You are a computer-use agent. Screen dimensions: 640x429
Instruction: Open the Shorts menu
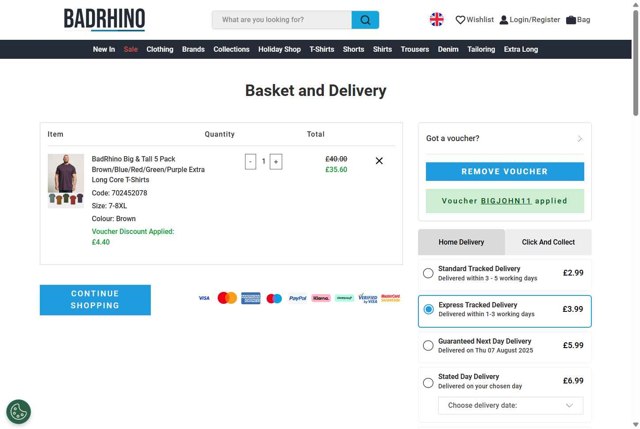coord(353,49)
